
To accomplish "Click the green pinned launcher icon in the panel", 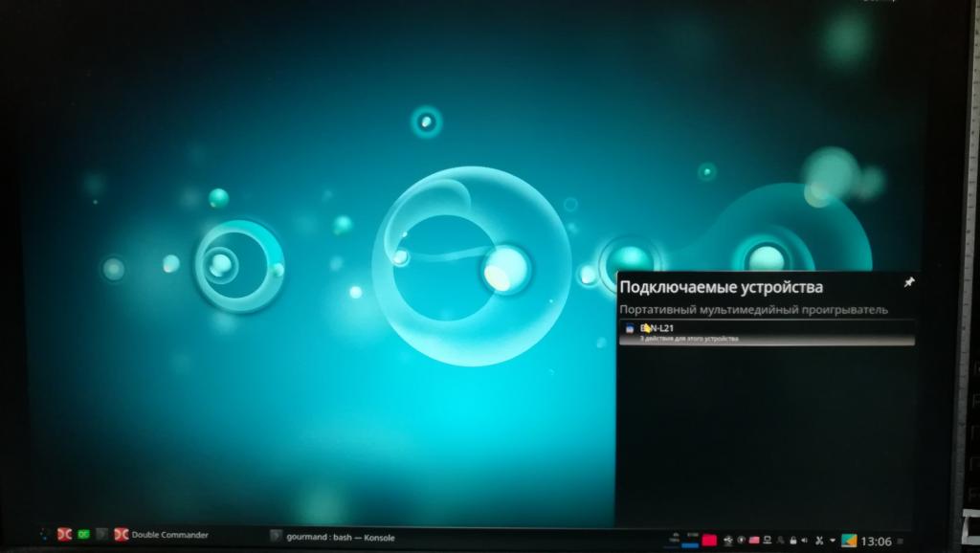I will [x=83, y=534].
